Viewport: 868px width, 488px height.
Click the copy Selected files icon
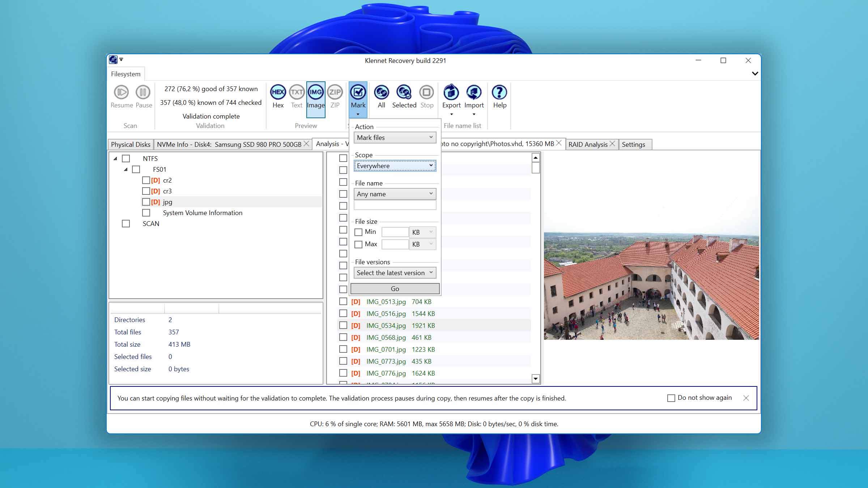pos(404,92)
